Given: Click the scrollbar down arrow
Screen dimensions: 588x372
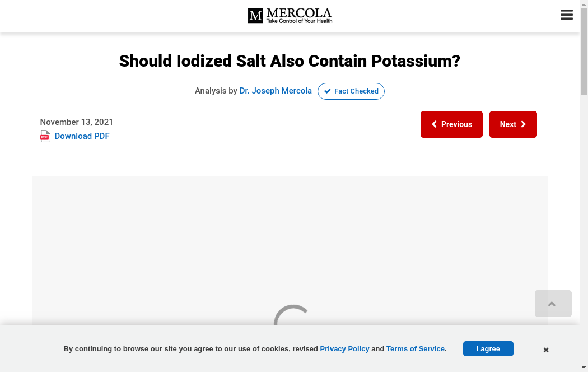Looking at the screenshot, I should tap(584, 368).
